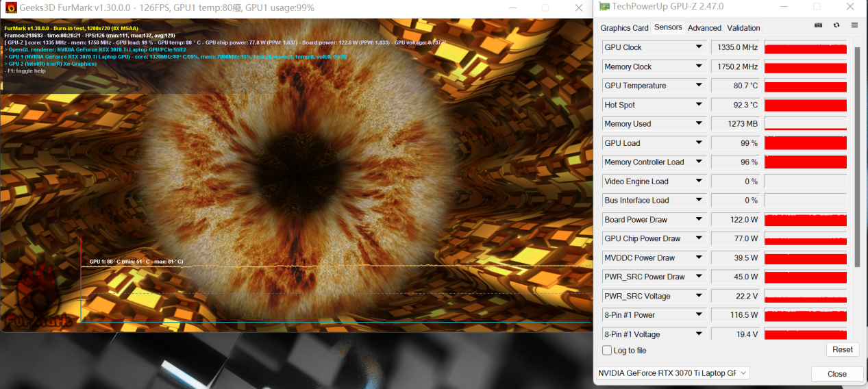Click the Memory Clock value 1750.2 MHz
Viewport: 868px width, 389px height.
[736, 66]
